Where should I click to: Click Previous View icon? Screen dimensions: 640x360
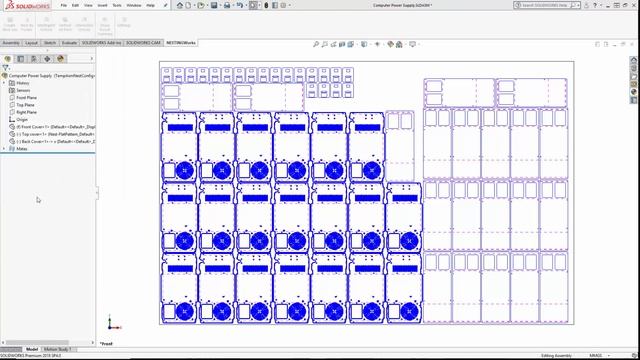coord(333,44)
